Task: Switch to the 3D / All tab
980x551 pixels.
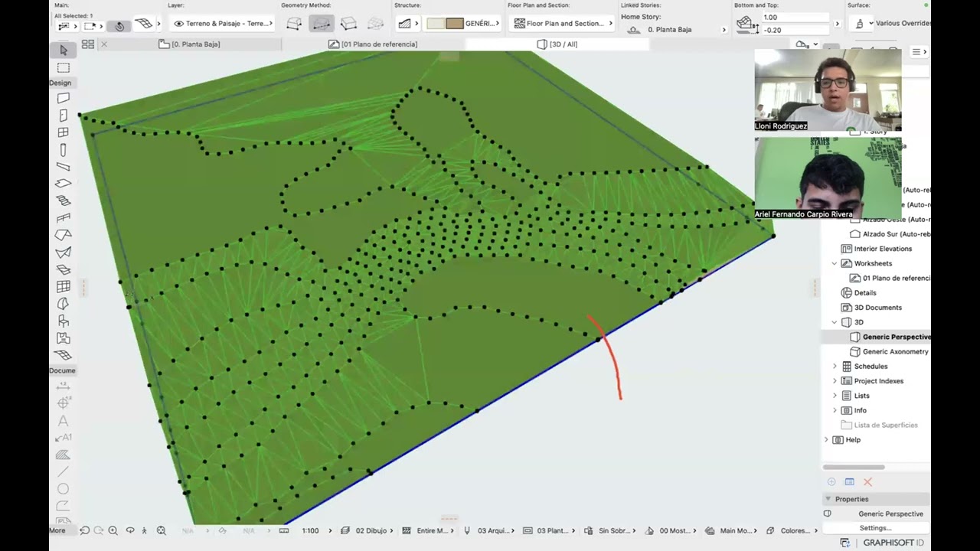Action: coord(557,44)
